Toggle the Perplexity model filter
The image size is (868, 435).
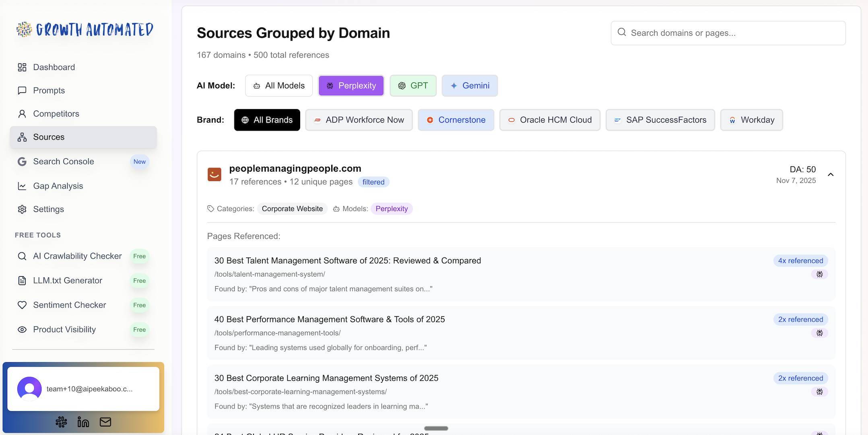pos(351,86)
